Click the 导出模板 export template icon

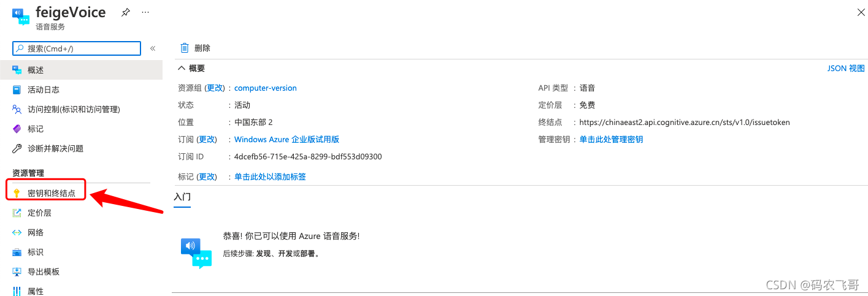tap(17, 272)
